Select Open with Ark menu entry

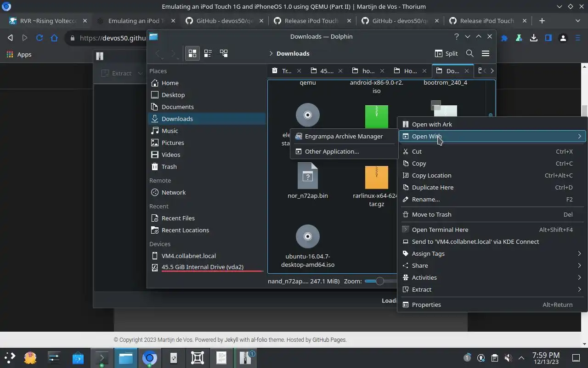(x=492, y=124)
